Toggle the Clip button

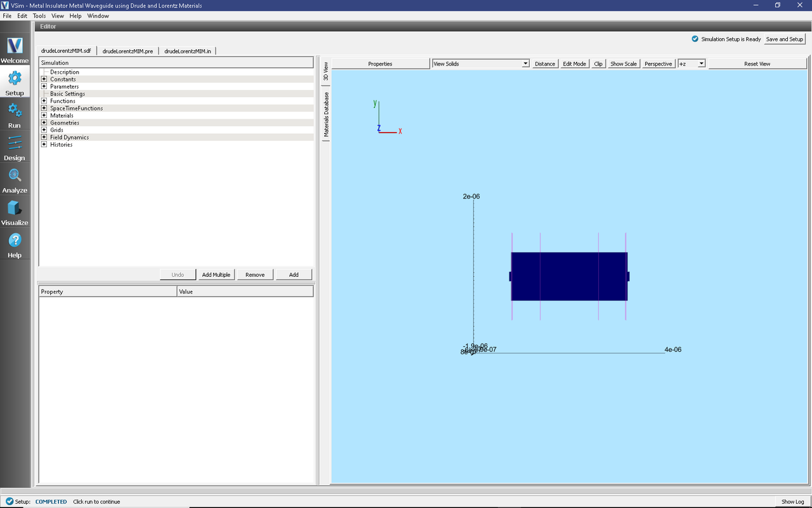tap(598, 63)
